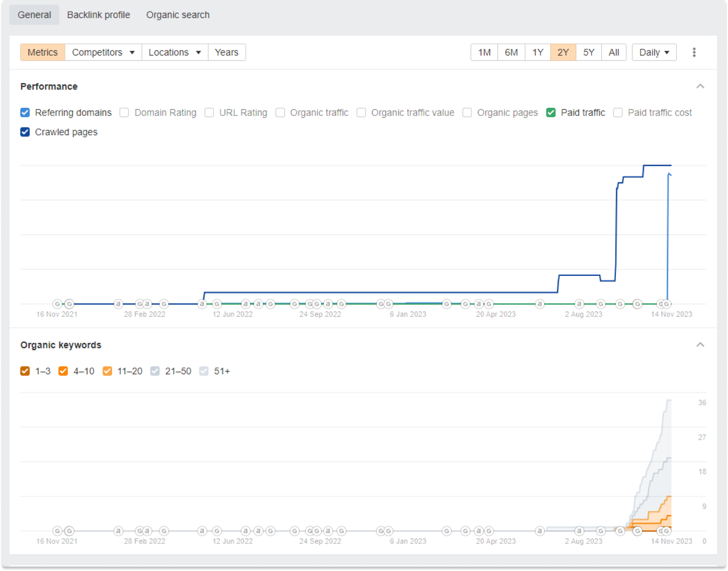The image size is (728, 571).
Task: Show All time range data
Action: point(614,52)
